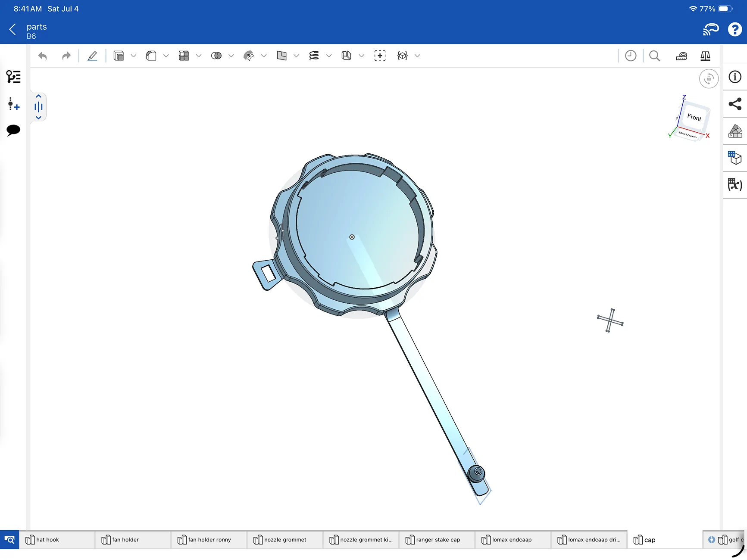Image resolution: width=747 pixels, height=560 pixels.
Task: Open the comments speech bubble
Action: [13, 130]
